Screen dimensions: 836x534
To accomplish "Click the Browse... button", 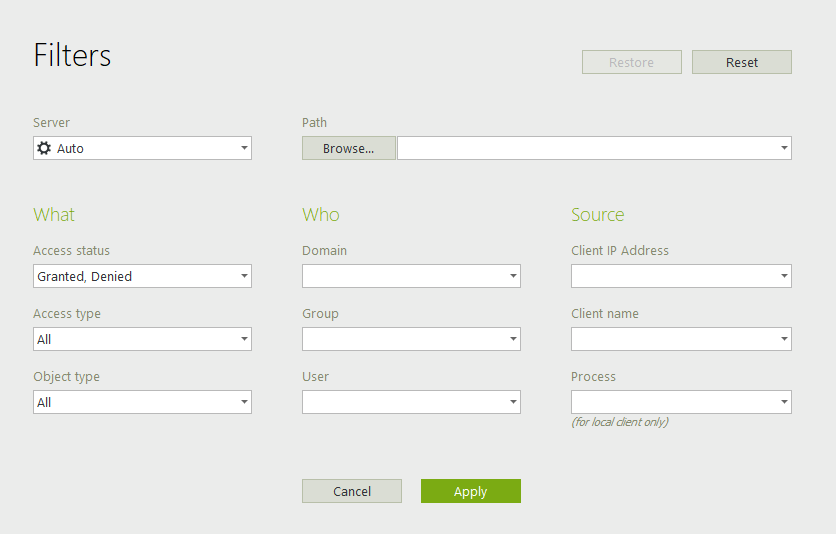I will [x=349, y=148].
